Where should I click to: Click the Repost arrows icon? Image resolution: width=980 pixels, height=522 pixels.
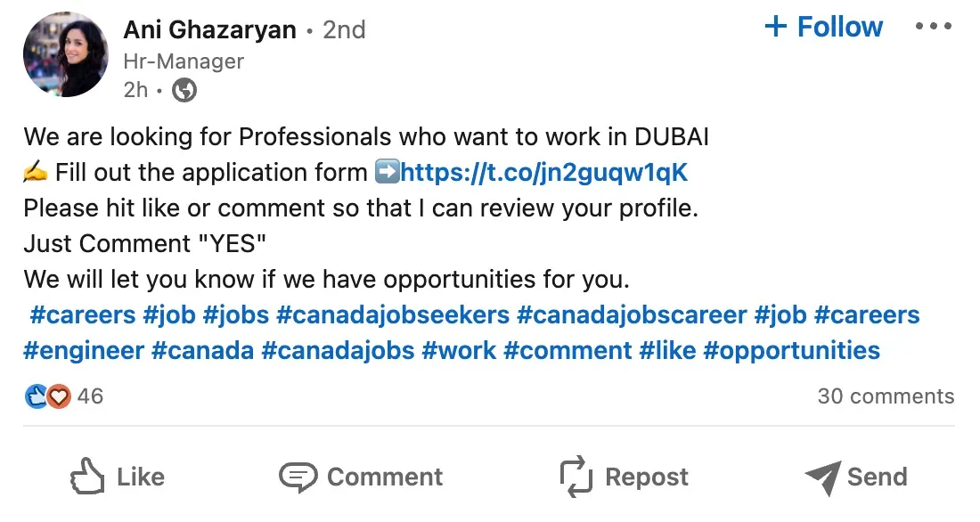click(576, 477)
